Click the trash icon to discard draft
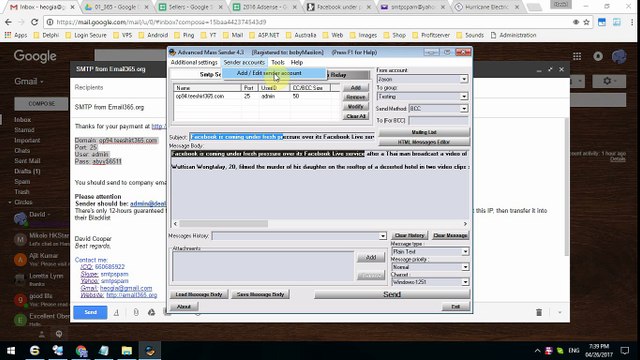 (539, 313)
